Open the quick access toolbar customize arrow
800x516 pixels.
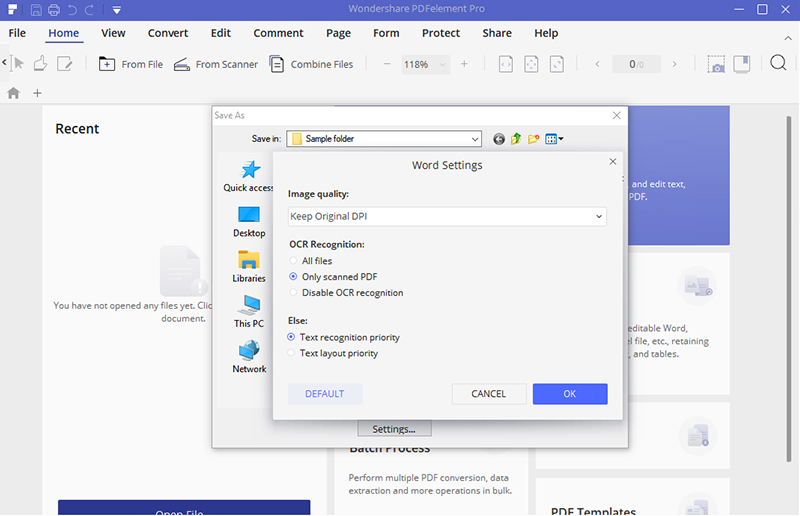point(117,10)
